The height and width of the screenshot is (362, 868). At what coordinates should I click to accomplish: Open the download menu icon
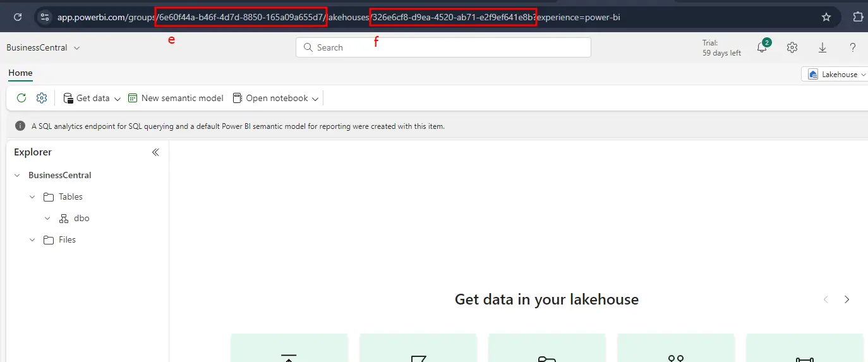(823, 47)
